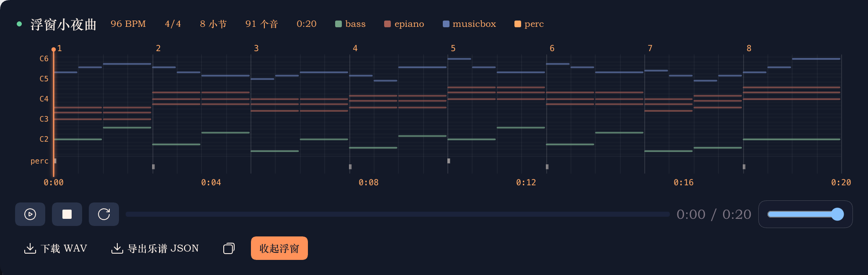868x275 pixels.
Task: Click the perc hit marker at bar 5
Action: point(449,161)
